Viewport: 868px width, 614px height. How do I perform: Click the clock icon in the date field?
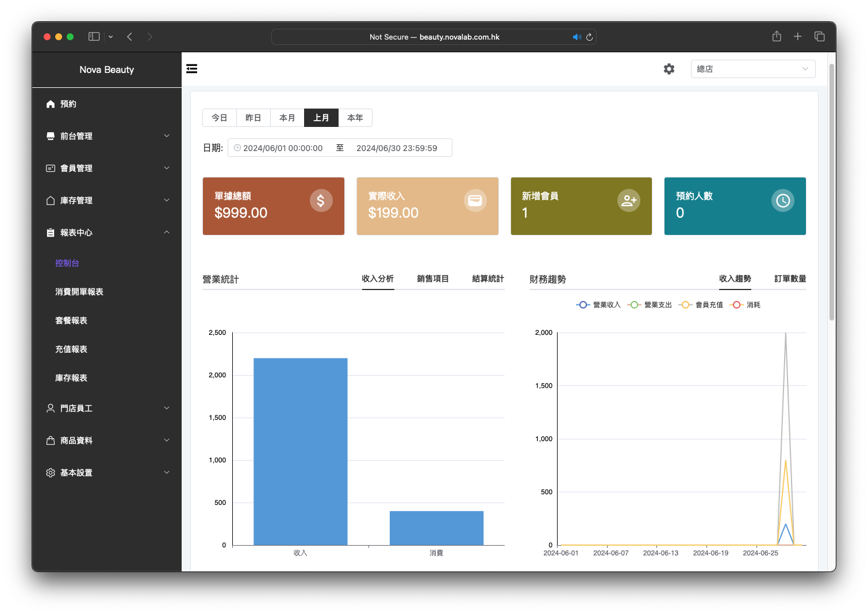tap(237, 148)
